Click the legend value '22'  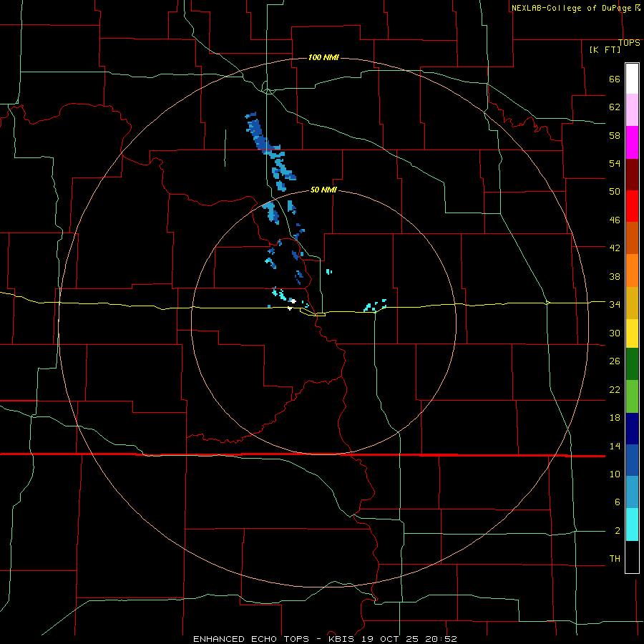615,390
